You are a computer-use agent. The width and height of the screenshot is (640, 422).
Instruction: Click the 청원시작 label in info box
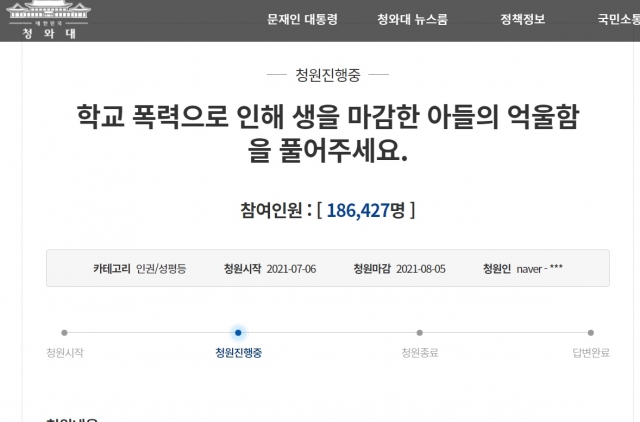(x=242, y=269)
